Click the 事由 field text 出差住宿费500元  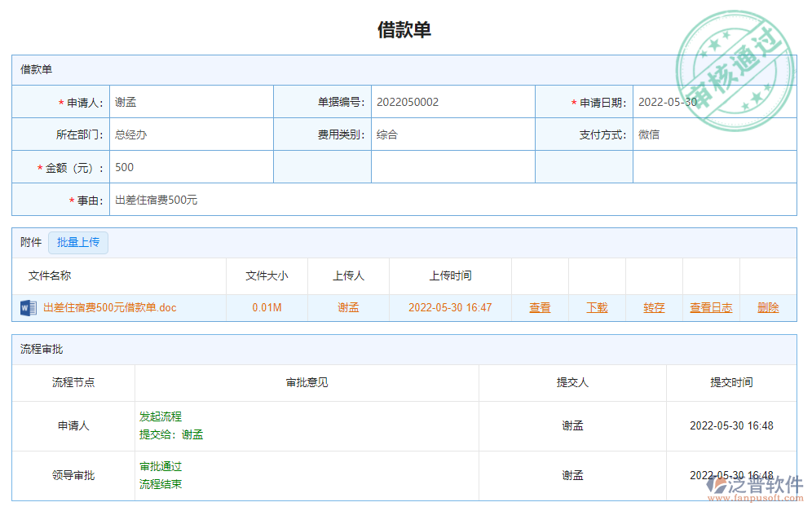point(157,200)
